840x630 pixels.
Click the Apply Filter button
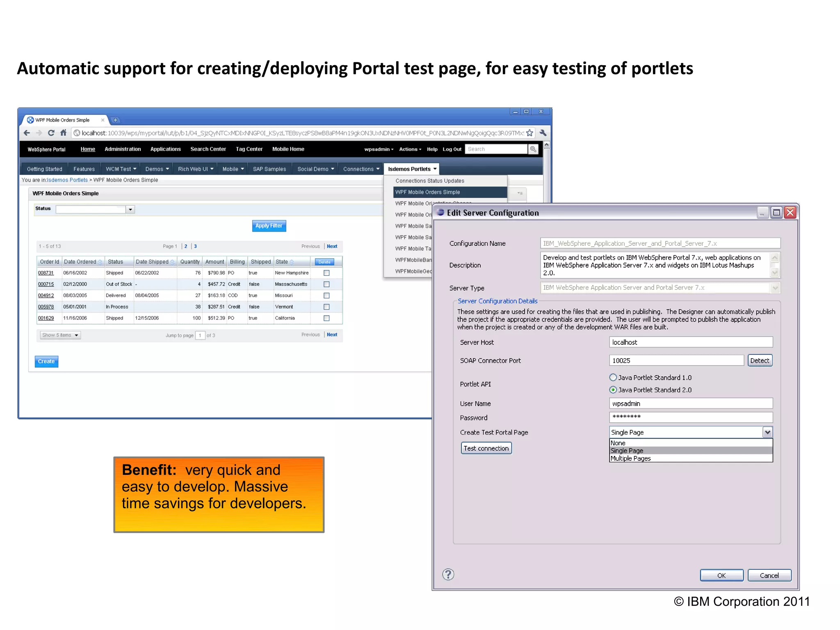(269, 226)
